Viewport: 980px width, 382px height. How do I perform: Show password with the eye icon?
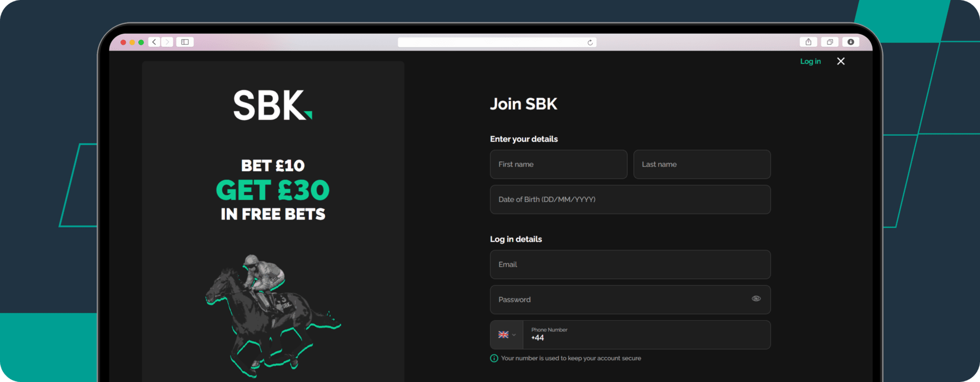756,299
